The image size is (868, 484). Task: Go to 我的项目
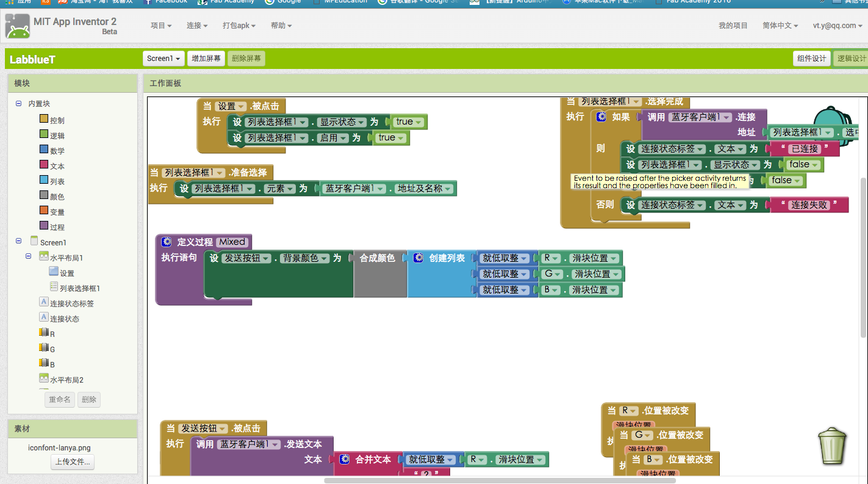tap(733, 26)
